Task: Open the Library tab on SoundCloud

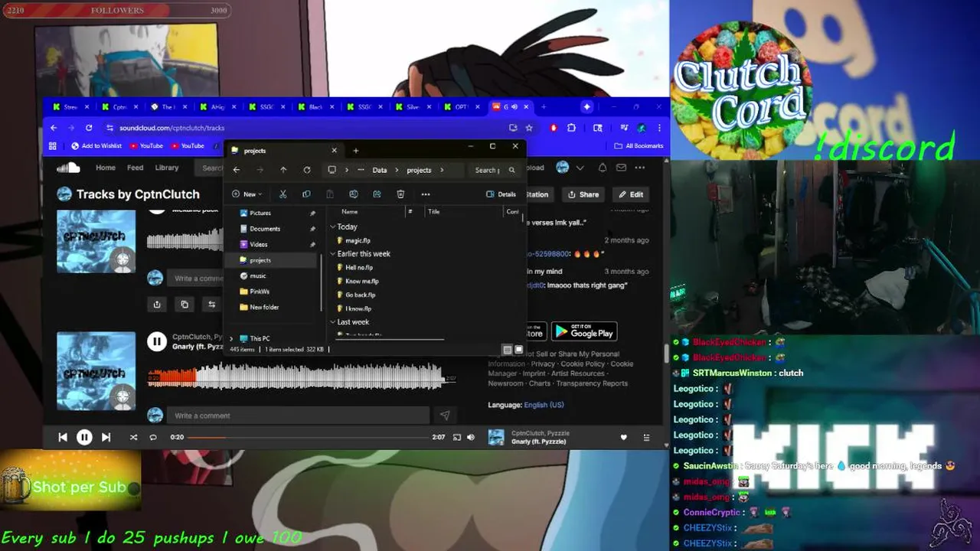Action: (x=167, y=168)
